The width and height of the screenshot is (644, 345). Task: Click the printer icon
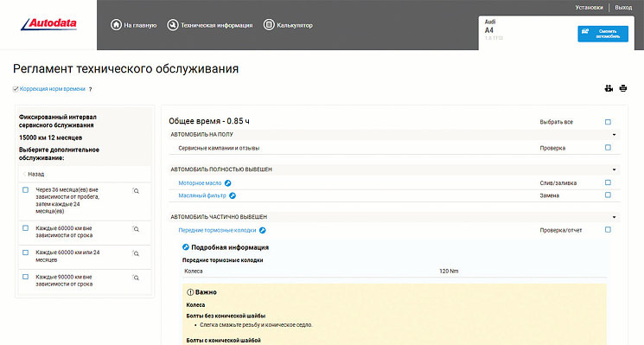[x=623, y=88]
